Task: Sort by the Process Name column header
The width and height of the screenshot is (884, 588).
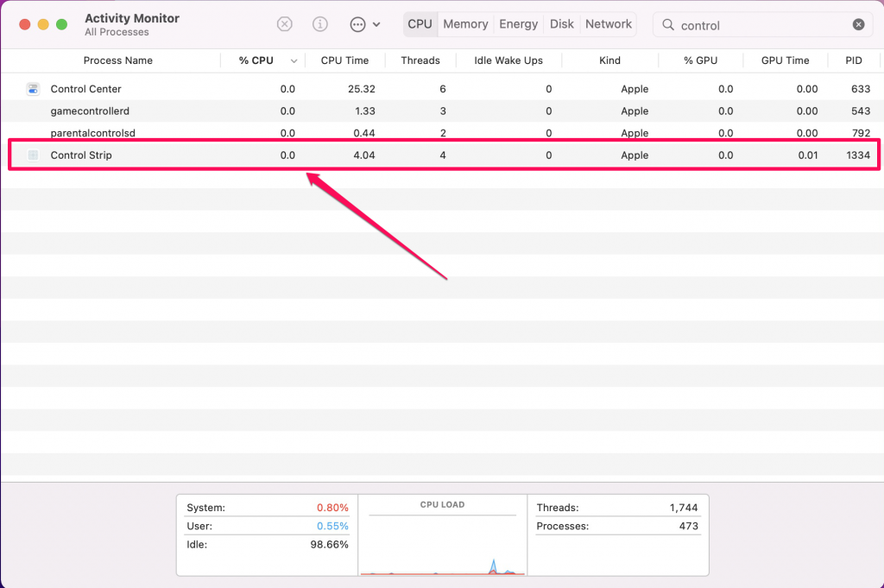Action: tap(117, 60)
